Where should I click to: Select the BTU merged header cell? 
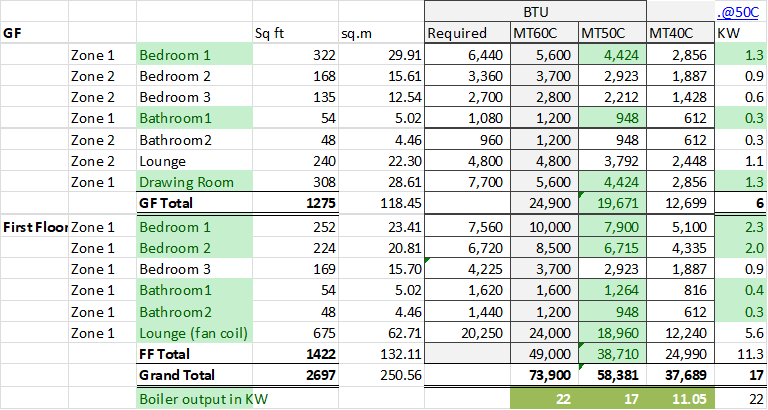pos(535,12)
